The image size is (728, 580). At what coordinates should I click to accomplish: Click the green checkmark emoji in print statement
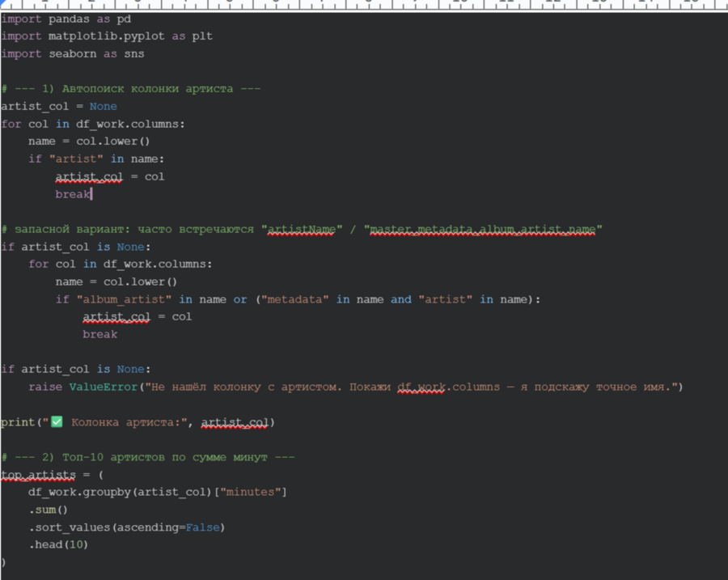tap(57, 422)
